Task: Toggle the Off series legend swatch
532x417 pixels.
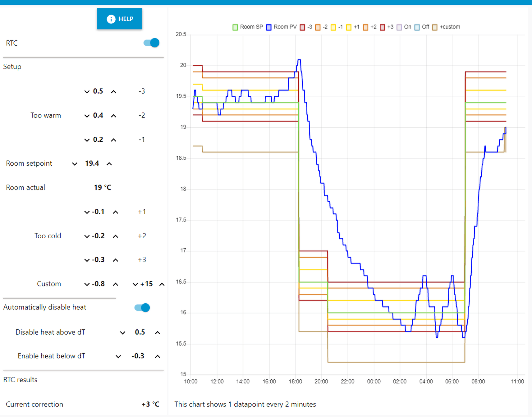Action: pos(417,27)
